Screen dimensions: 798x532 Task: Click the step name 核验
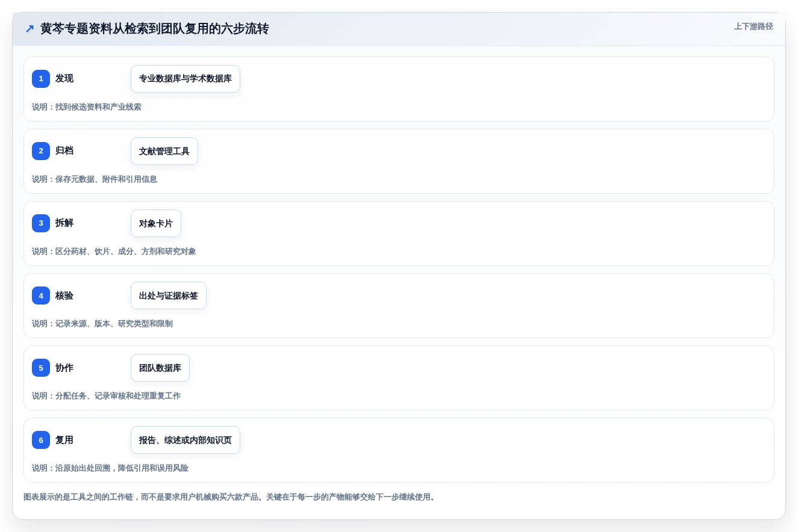pyautogui.click(x=64, y=295)
